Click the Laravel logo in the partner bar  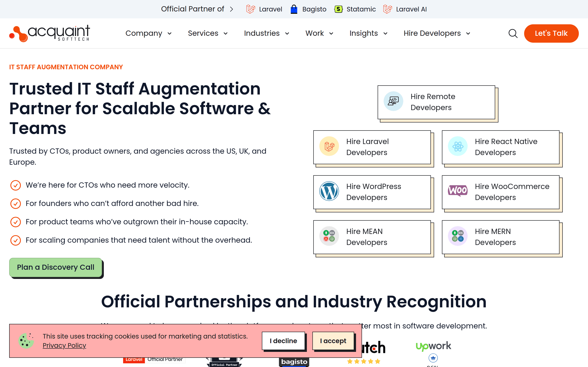coord(251,9)
